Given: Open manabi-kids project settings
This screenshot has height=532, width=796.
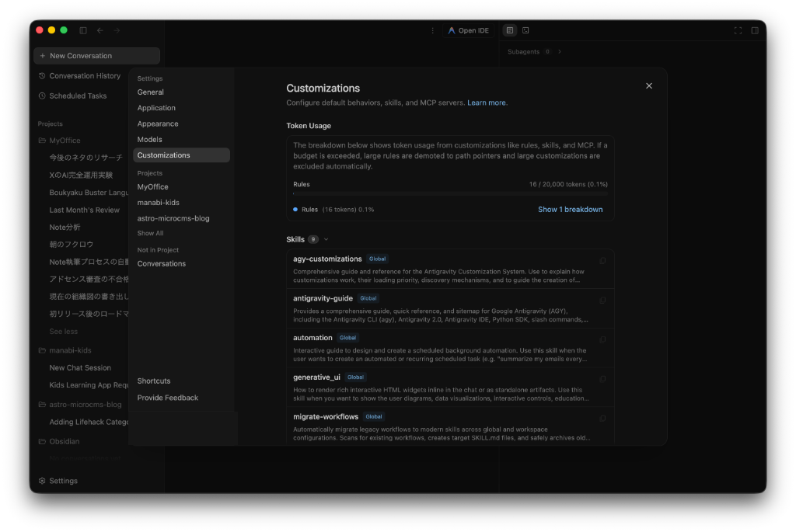Looking at the screenshot, I should click(181, 203).
